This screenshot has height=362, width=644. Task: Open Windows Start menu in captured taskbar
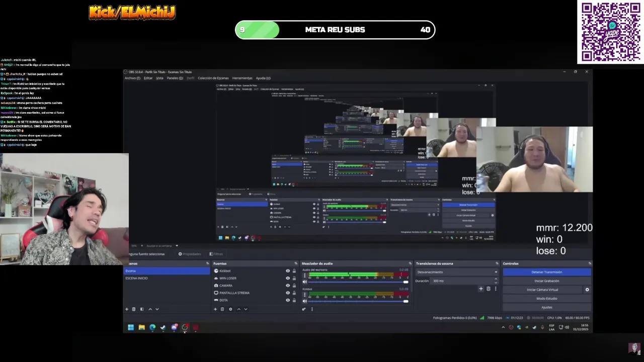[131, 327]
